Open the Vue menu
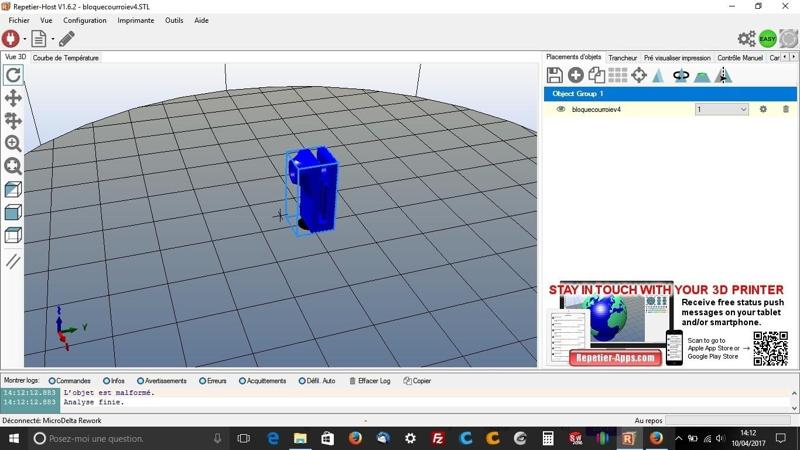Image resolution: width=800 pixels, height=450 pixels. click(46, 20)
